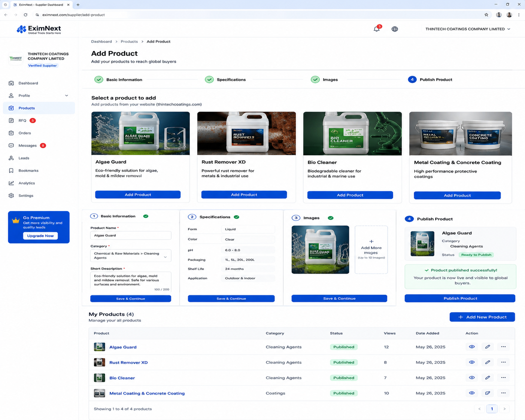Image resolution: width=525 pixels, height=420 pixels.
Task: Add the Metal Coating & Concrete Coating product
Action: [x=457, y=195]
